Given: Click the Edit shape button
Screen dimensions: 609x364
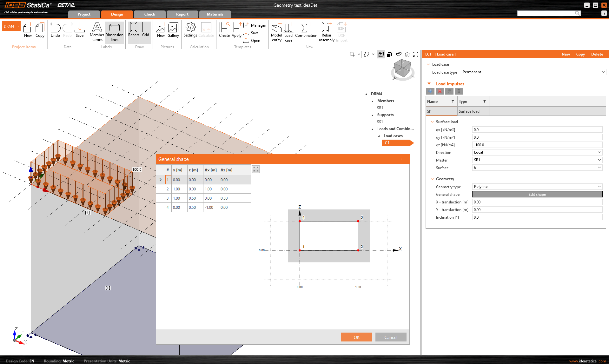Looking at the screenshot, I should pyautogui.click(x=537, y=195).
